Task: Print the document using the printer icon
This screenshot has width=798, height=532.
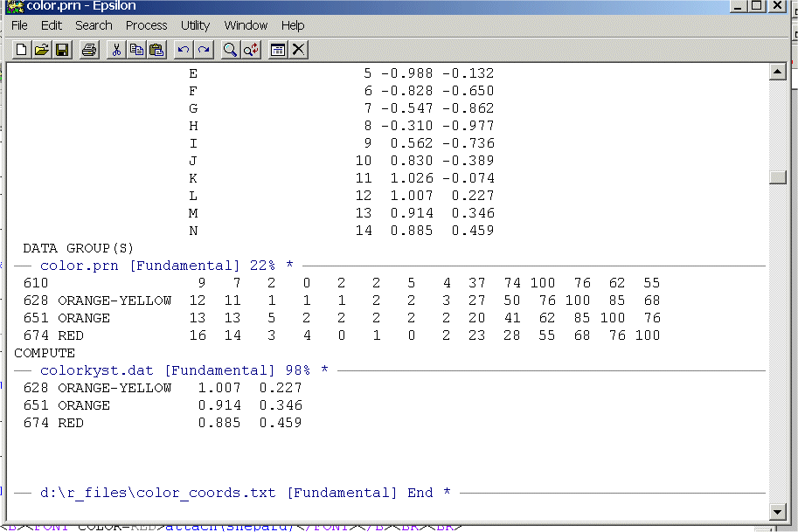Action: coord(89,50)
